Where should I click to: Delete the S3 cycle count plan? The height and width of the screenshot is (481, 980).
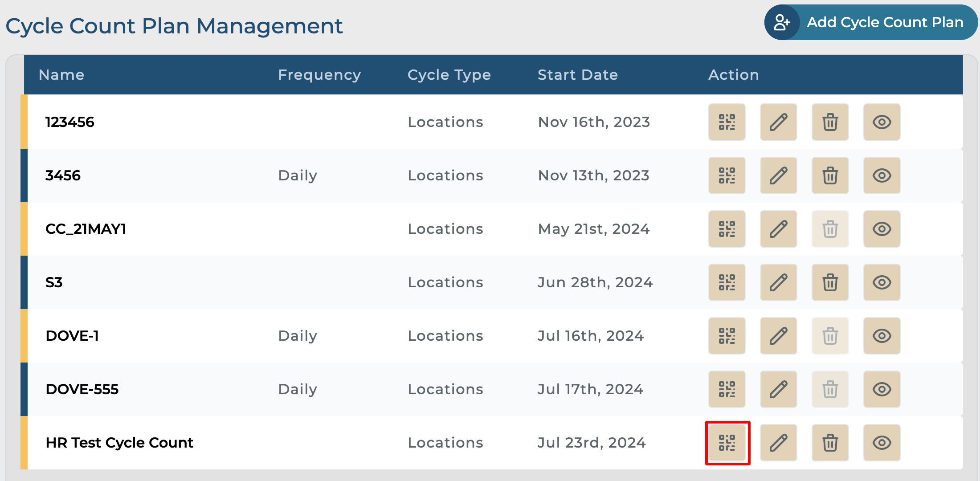click(830, 282)
